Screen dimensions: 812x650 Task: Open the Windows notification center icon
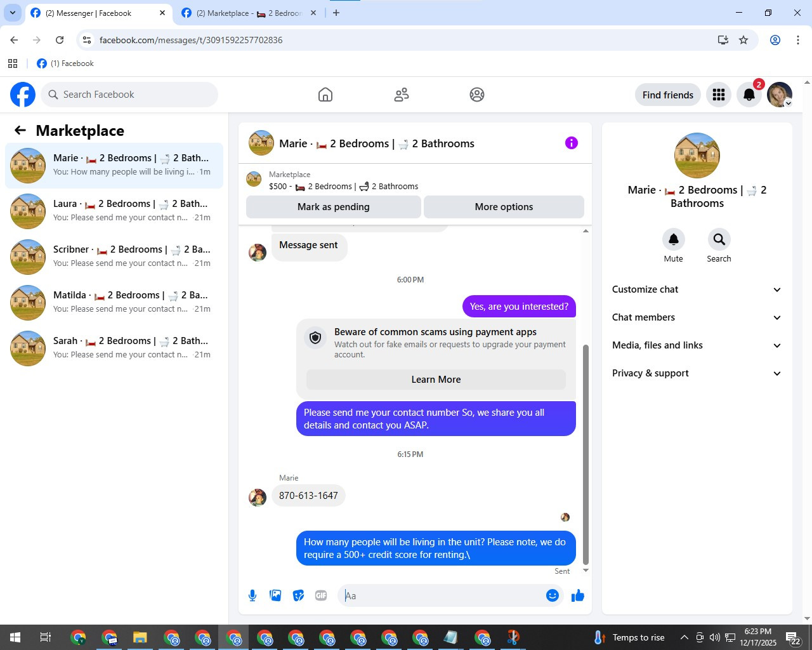point(793,638)
